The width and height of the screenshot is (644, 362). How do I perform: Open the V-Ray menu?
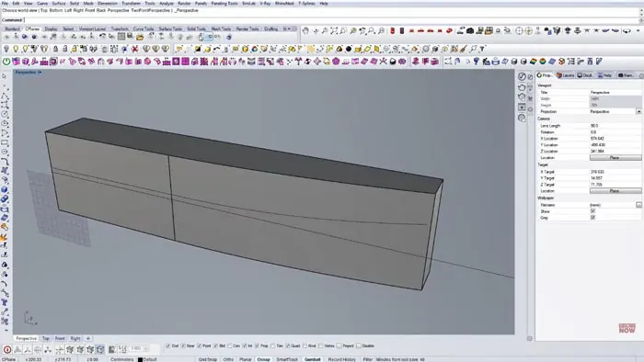coord(265,4)
